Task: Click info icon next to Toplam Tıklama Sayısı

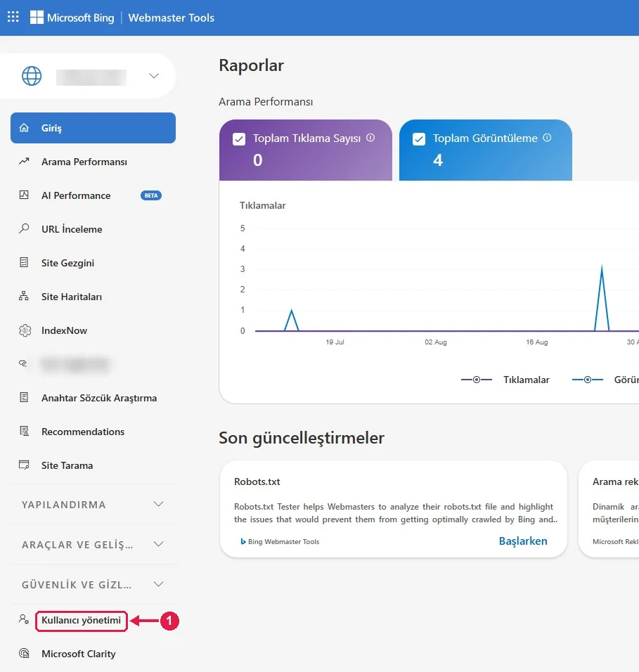Action: coord(370,138)
